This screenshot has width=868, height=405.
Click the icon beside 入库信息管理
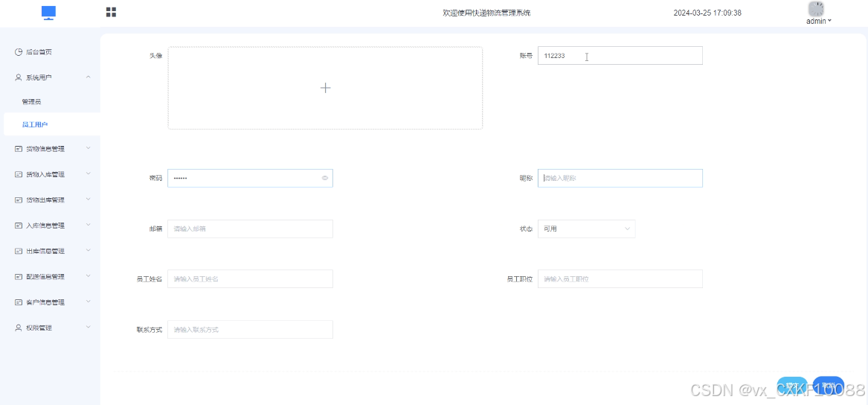(x=19, y=226)
